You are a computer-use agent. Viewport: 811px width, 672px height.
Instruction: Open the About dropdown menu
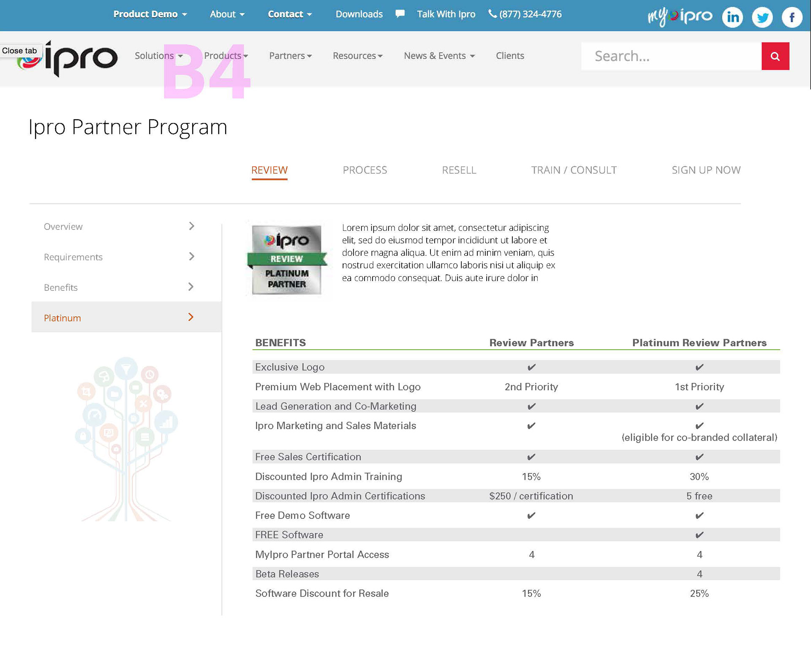[227, 14]
